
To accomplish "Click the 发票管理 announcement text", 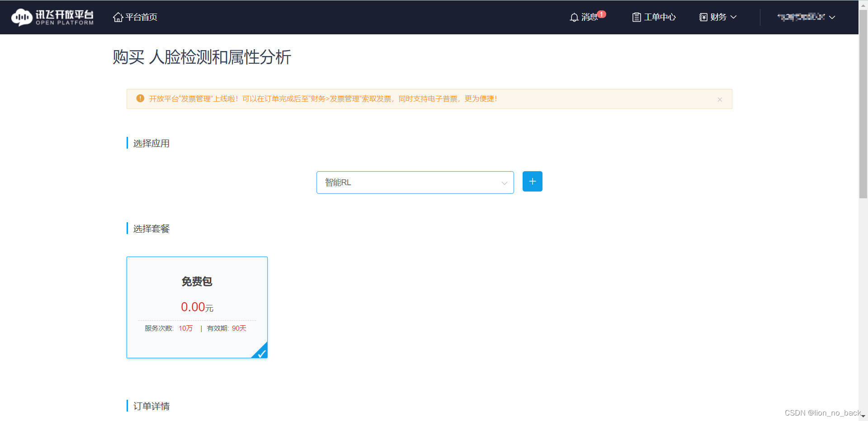I will tap(323, 99).
